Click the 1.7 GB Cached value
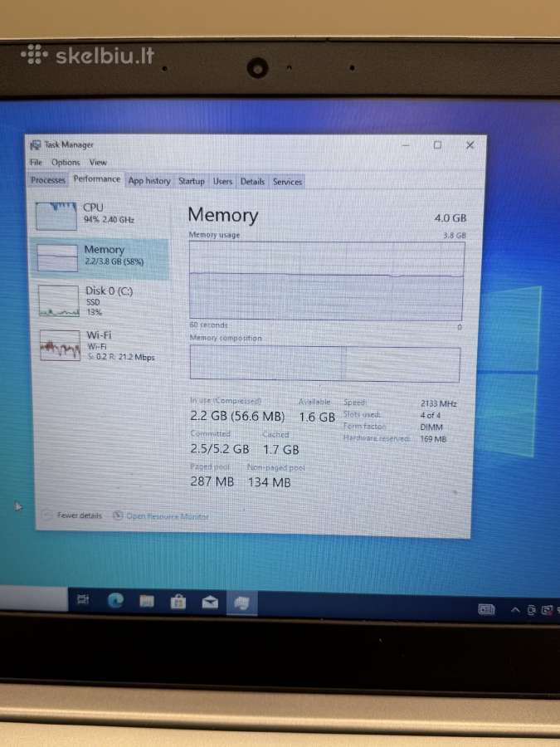 pyautogui.click(x=281, y=449)
